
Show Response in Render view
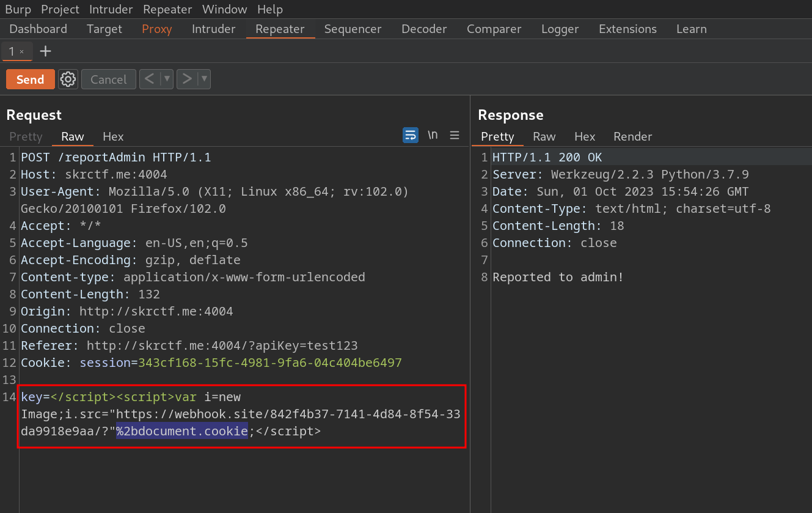pyautogui.click(x=633, y=136)
